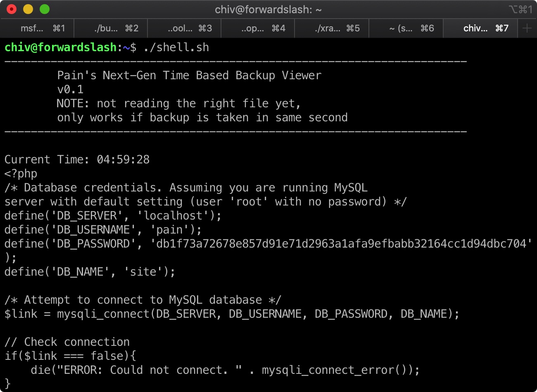Click the NOTE: not reading the right file line
This screenshot has width=537, height=392.
179,103
